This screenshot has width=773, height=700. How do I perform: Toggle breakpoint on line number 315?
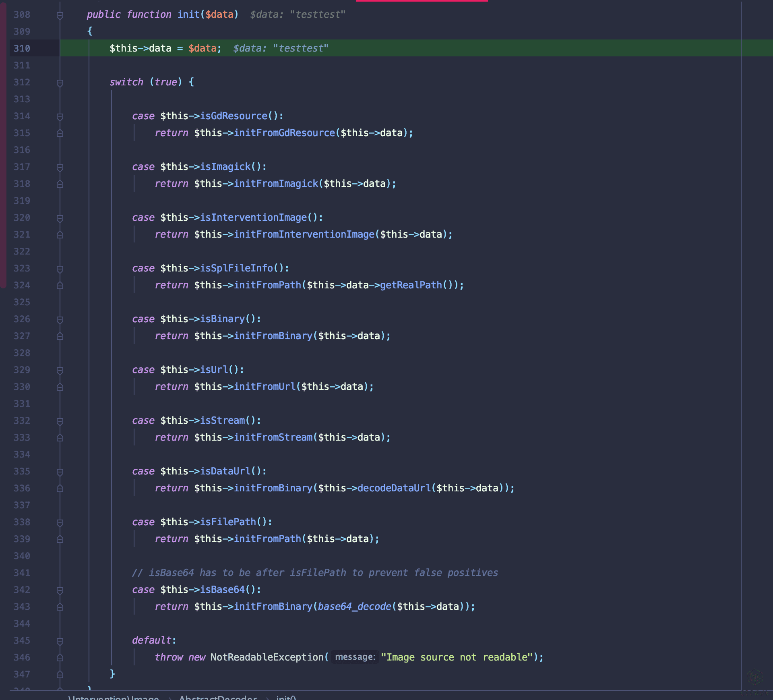tap(22, 133)
